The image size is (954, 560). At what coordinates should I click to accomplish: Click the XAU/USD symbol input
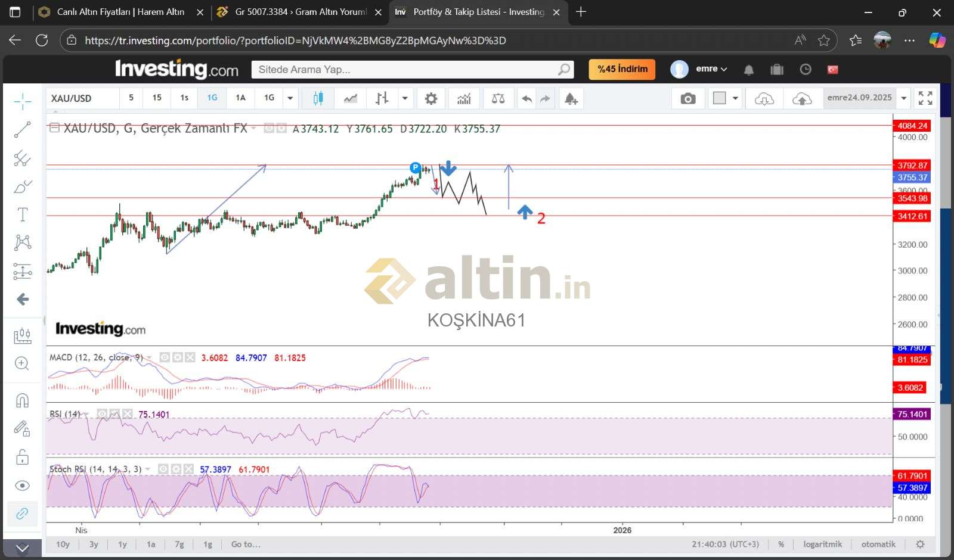point(82,98)
